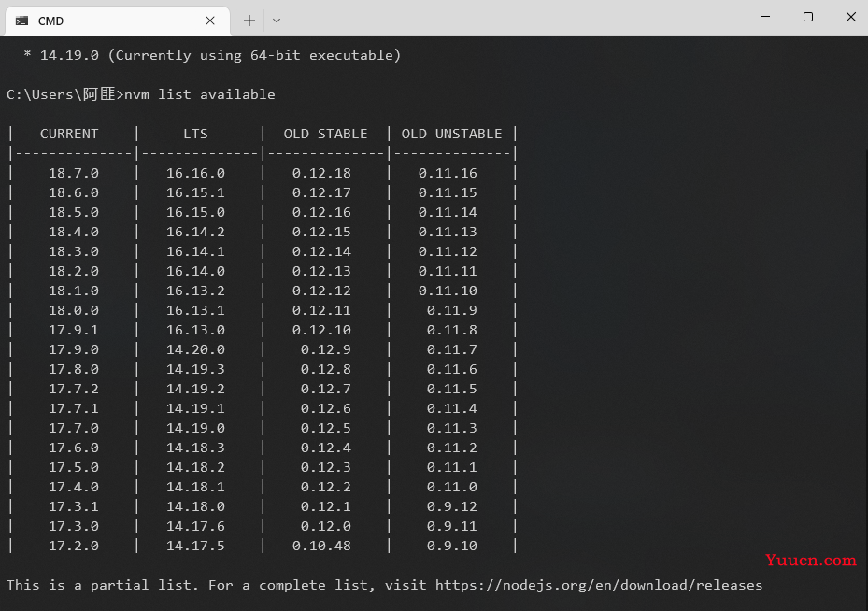
Task: Click version 0.9.12 in OLD UNSTABLE
Action: point(452,506)
